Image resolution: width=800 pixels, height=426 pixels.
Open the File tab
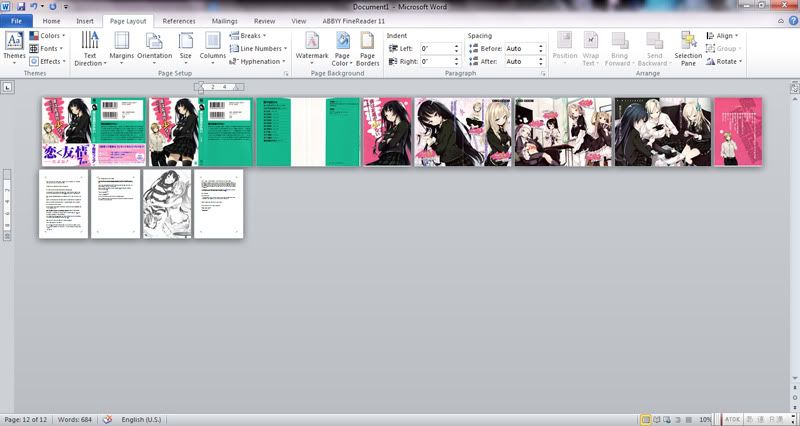(16, 21)
